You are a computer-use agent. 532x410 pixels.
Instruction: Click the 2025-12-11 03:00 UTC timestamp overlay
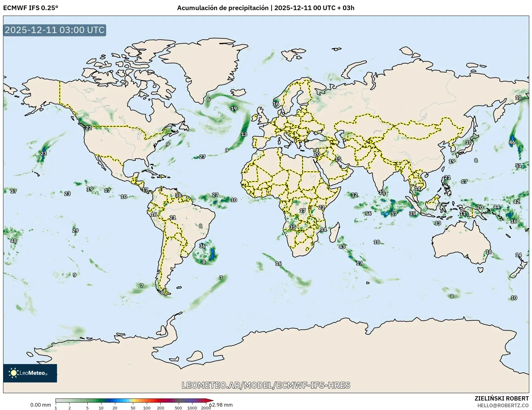[x=54, y=30]
